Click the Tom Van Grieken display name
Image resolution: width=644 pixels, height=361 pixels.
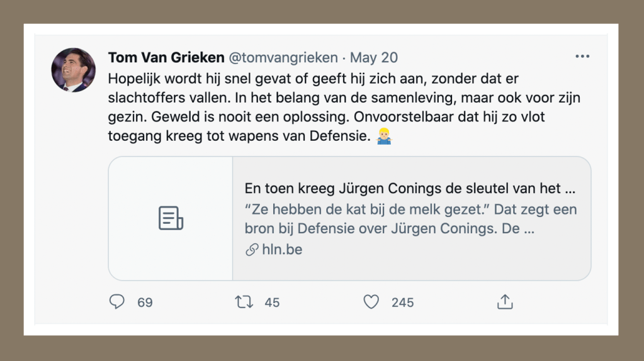pyautogui.click(x=166, y=57)
